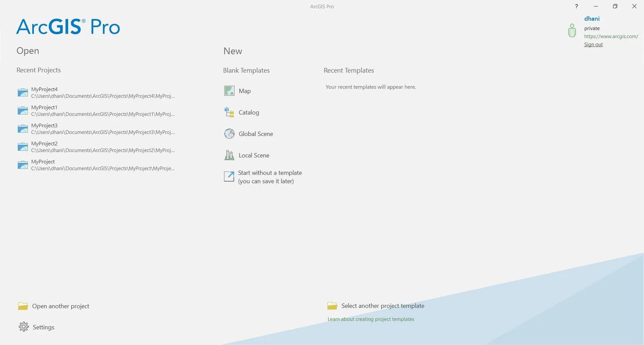Click the Map template icon
This screenshot has height=345, width=644.
[x=229, y=91]
